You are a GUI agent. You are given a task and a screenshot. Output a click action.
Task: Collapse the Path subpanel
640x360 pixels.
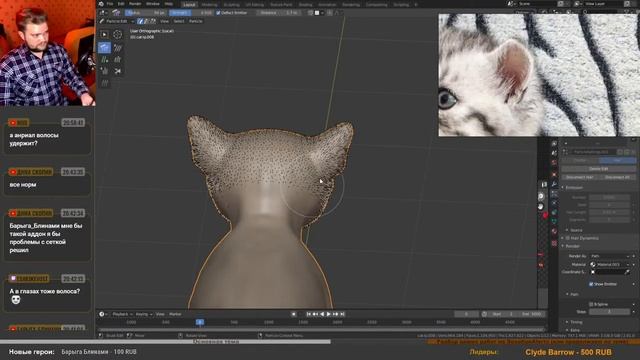573,294
